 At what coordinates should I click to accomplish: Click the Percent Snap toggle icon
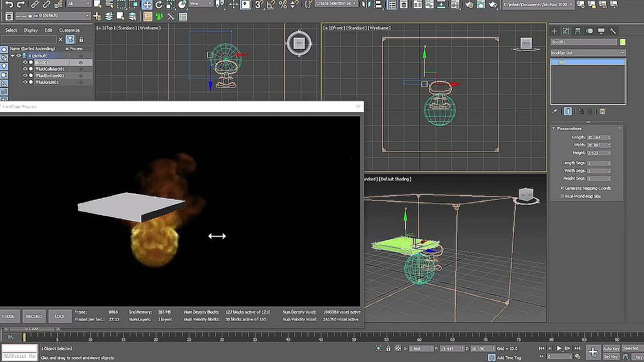pos(283,5)
